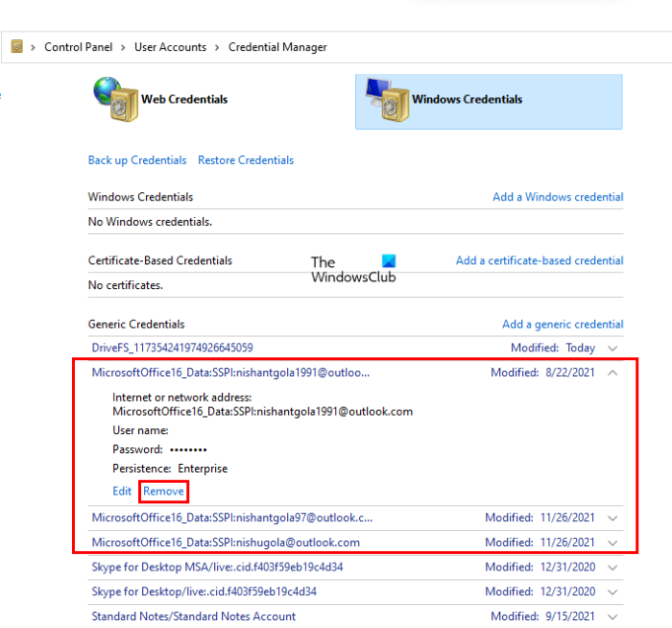The image size is (672, 628).
Task: Click Modified: Today on DriveFS row
Action: [553, 348]
